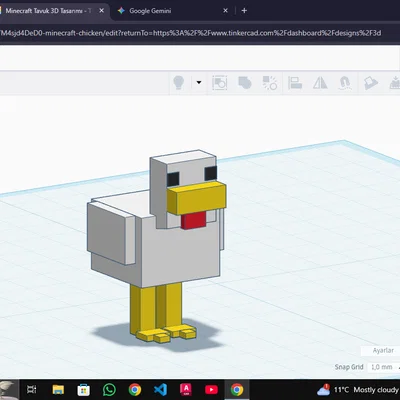Open Task View from the taskbar
The height and width of the screenshot is (400, 400).
tap(32, 389)
